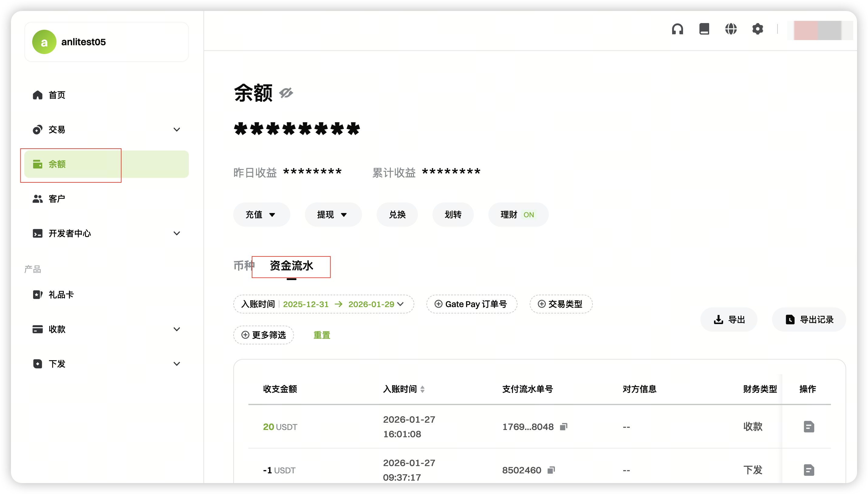868x494 pixels.
Task: Click the globe language icon
Action: (731, 29)
